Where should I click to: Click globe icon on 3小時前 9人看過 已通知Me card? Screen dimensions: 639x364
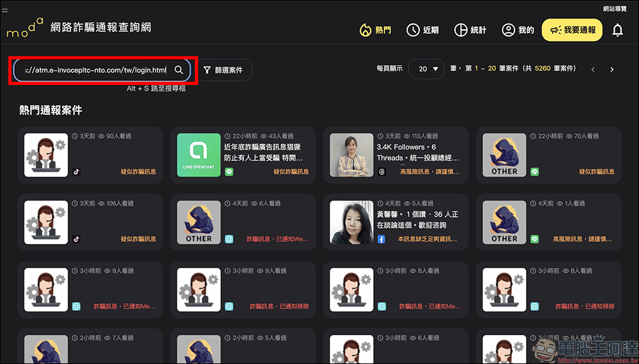76,306
